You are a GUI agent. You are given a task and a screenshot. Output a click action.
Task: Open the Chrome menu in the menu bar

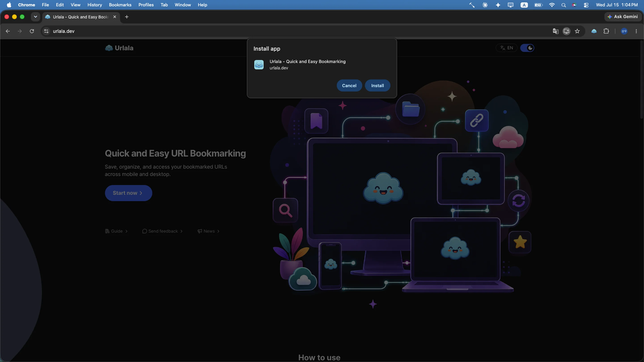click(x=27, y=5)
